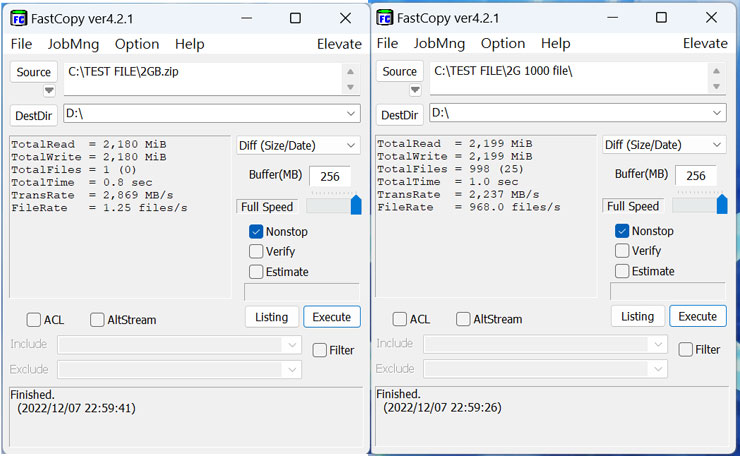Click Source button in right window
740x456 pixels.
point(400,71)
